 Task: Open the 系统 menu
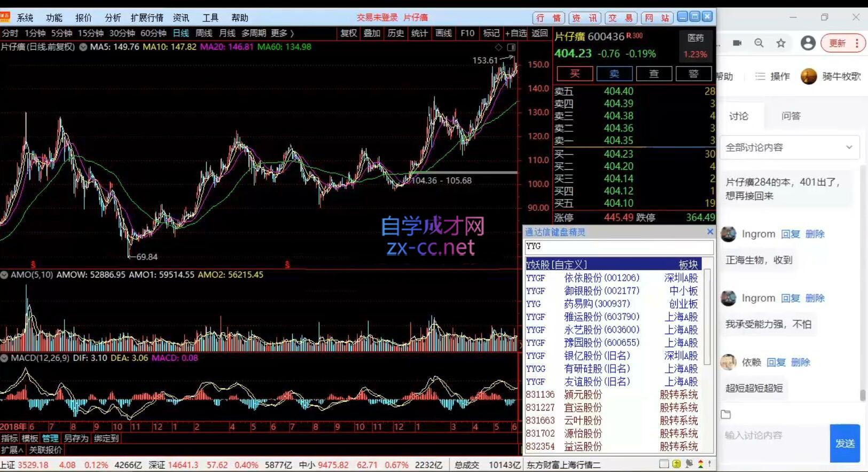click(25, 18)
